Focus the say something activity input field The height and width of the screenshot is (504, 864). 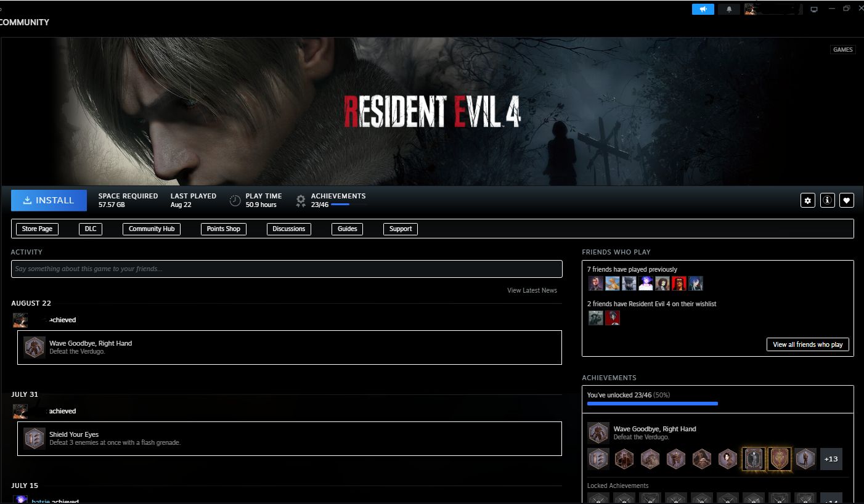(x=287, y=269)
